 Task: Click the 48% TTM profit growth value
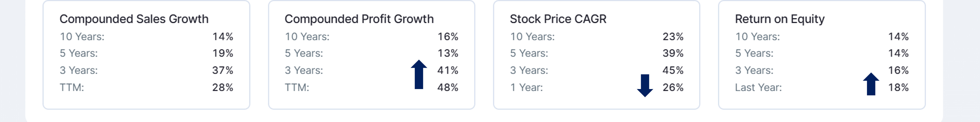click(448, 87)
